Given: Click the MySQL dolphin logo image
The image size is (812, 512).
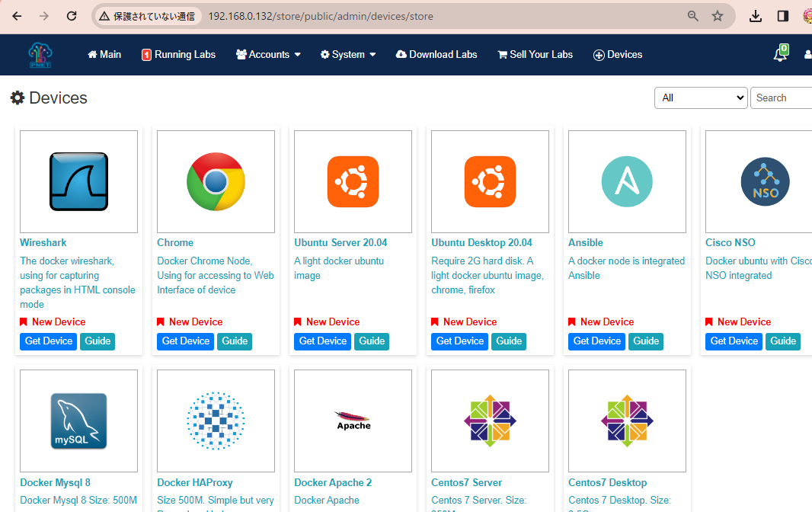Looking at the screenshot, I should (x=78, y=421).
